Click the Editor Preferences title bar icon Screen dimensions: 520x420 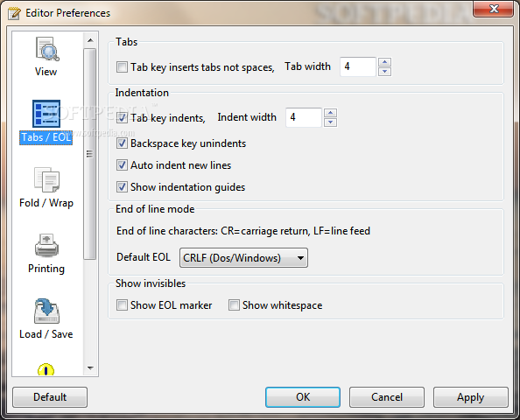(14, 13)
